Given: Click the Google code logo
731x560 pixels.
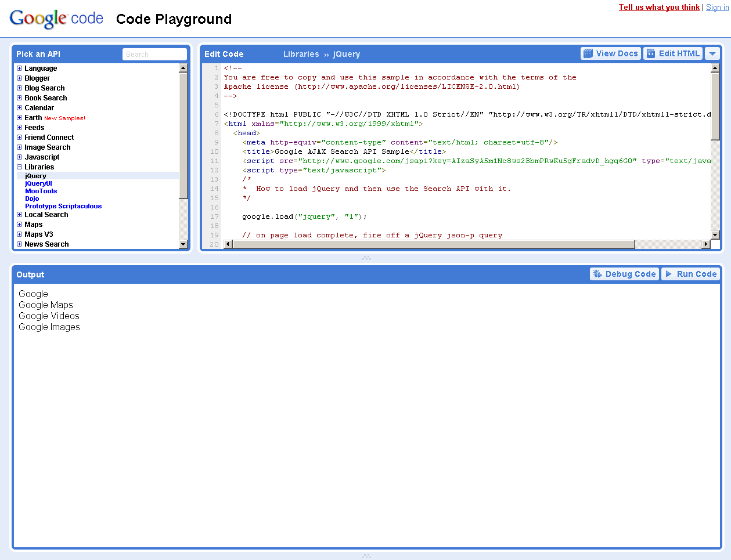Looking at the screenshot, I should (56, 19).
